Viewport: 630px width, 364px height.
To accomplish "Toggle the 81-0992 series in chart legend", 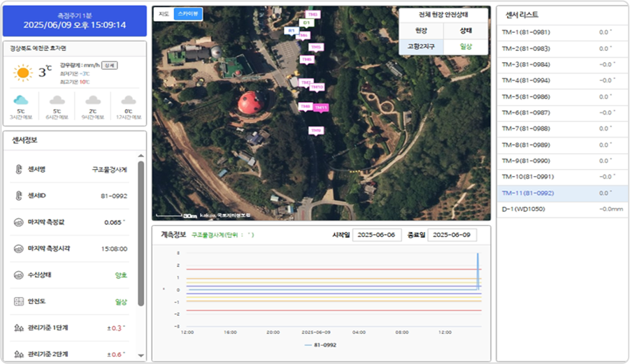I will pyautogui.click(x=321, y=344).
